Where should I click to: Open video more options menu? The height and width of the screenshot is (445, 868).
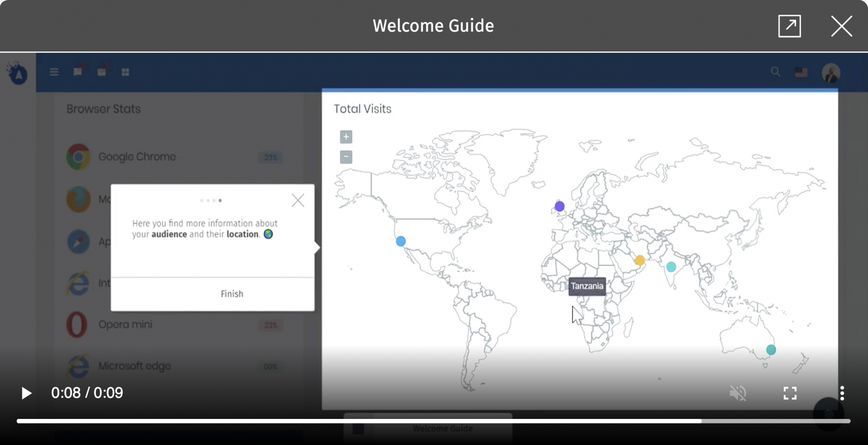click(841, 393)
